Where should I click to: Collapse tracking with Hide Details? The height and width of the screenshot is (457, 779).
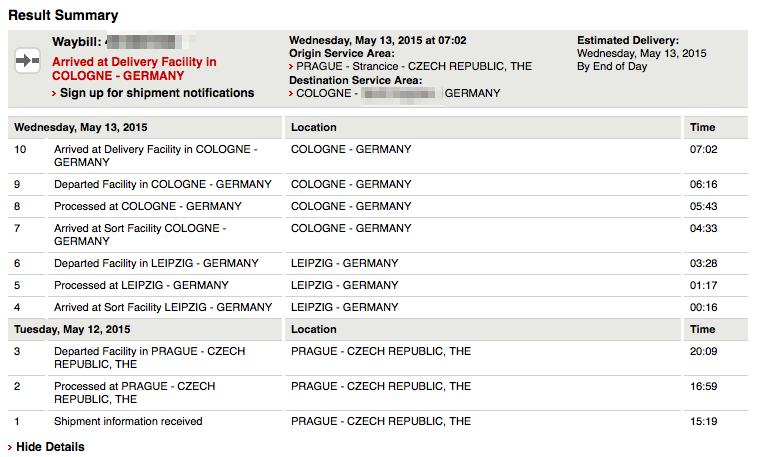(50, 447)
